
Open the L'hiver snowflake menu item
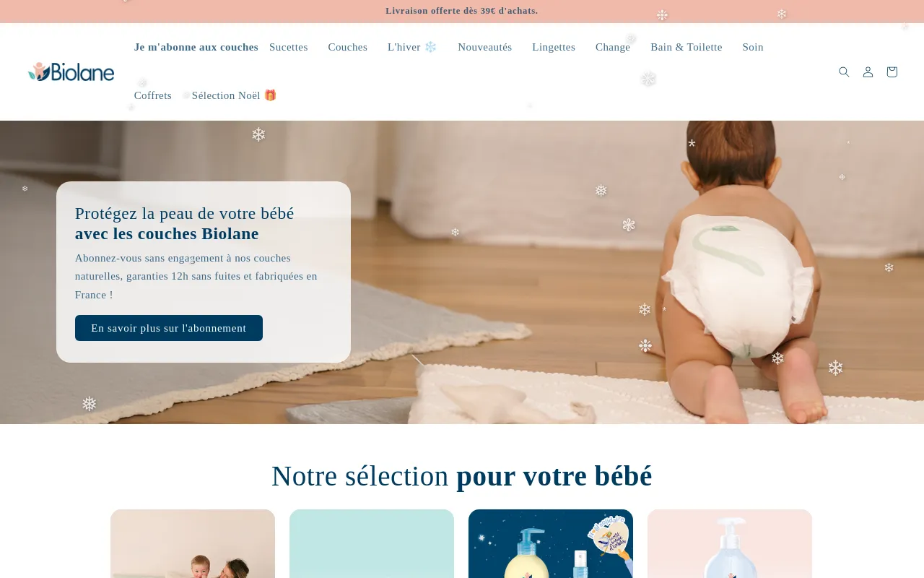coord(412,47)
